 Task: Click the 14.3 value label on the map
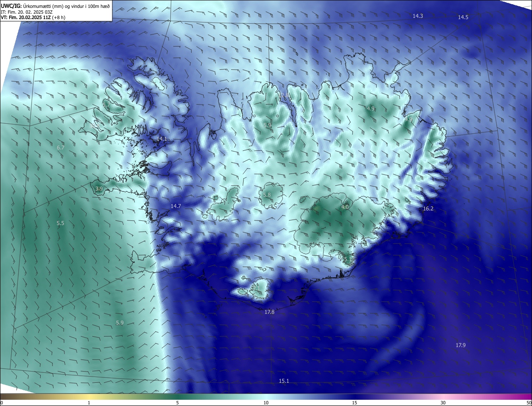click(x=418, y=16)
